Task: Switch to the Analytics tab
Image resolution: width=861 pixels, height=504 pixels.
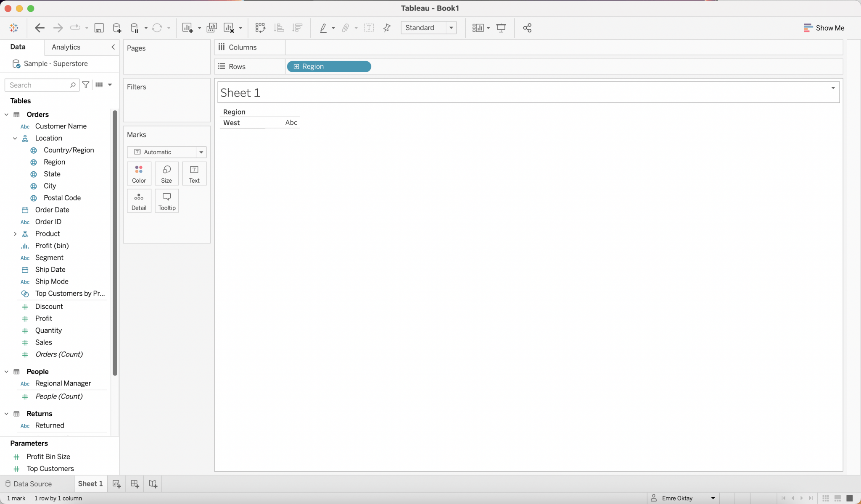Action: tap(66, 47)
